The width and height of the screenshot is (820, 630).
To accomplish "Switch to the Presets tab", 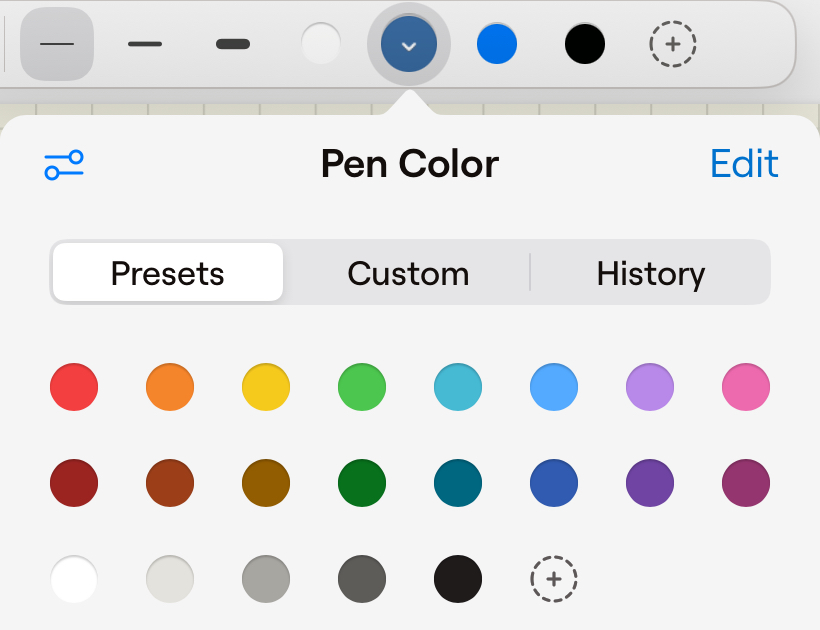I will pos(167,272).
